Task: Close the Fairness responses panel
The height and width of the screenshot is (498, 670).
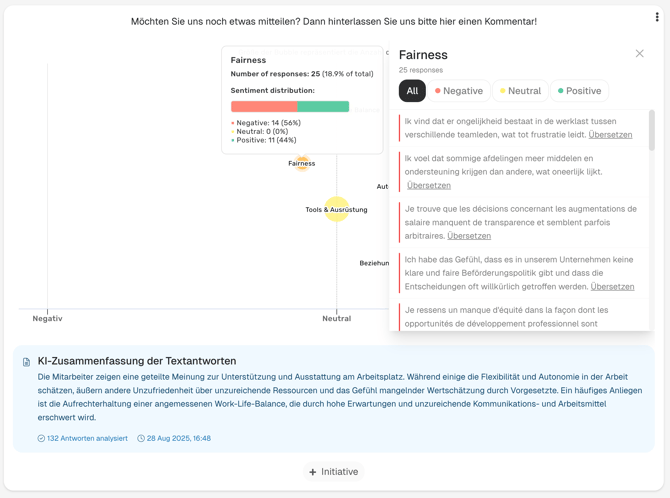Action: (x=640, y=54)
